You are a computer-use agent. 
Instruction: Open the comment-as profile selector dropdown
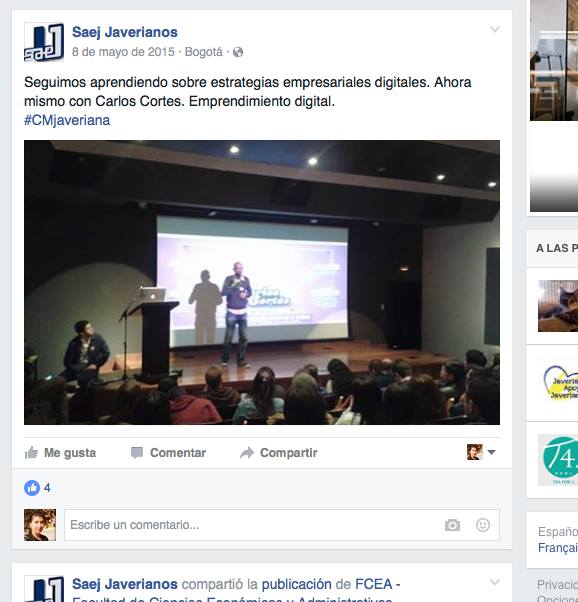coord(481,452)
